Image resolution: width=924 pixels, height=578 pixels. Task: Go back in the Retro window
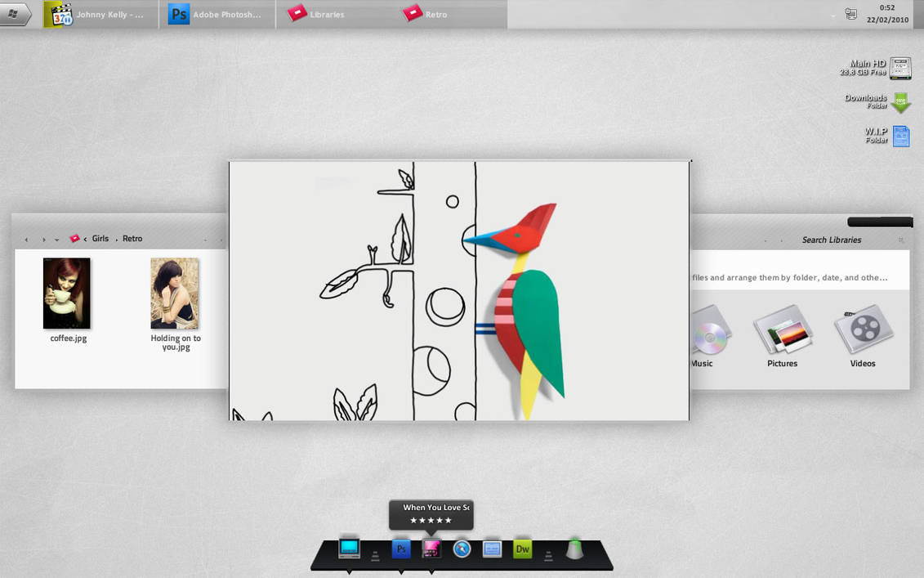(x=26, y=240)
